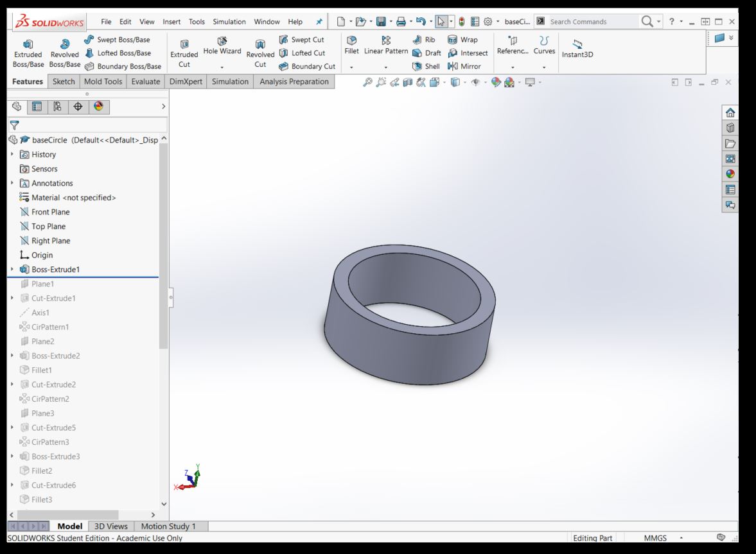Switch to the Evaluate tab
This screenshot has width=756, height=554.
click(146, 82)
